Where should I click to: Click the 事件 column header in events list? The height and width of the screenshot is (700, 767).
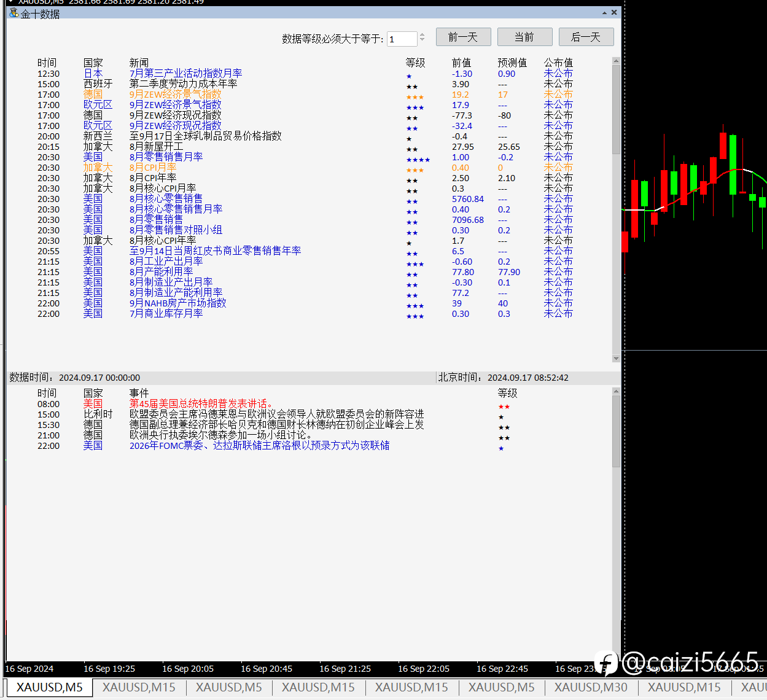pos(139,393)
